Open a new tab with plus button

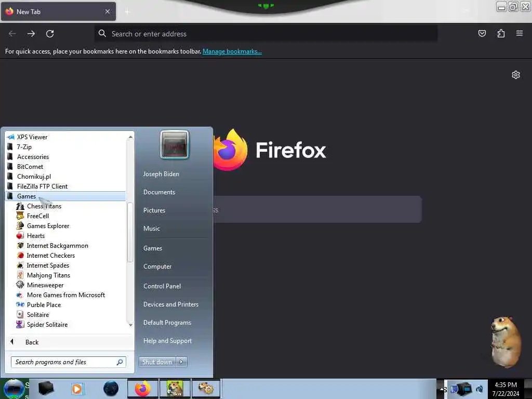pos(127,11)
